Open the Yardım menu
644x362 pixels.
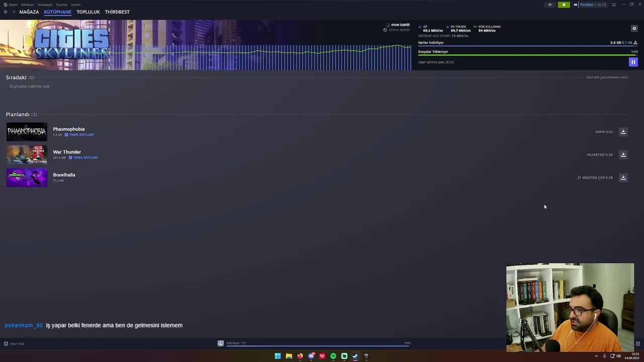75,5
